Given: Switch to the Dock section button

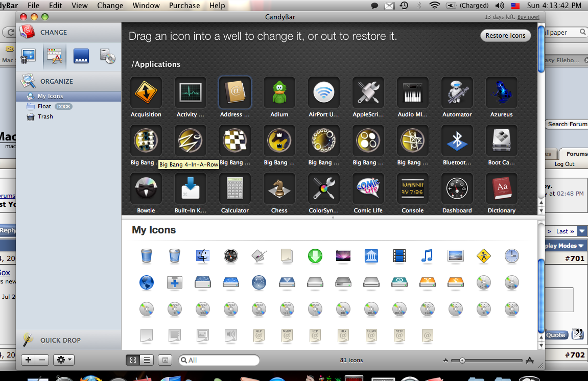Looking at the screenshot, I should coord(81,56).
